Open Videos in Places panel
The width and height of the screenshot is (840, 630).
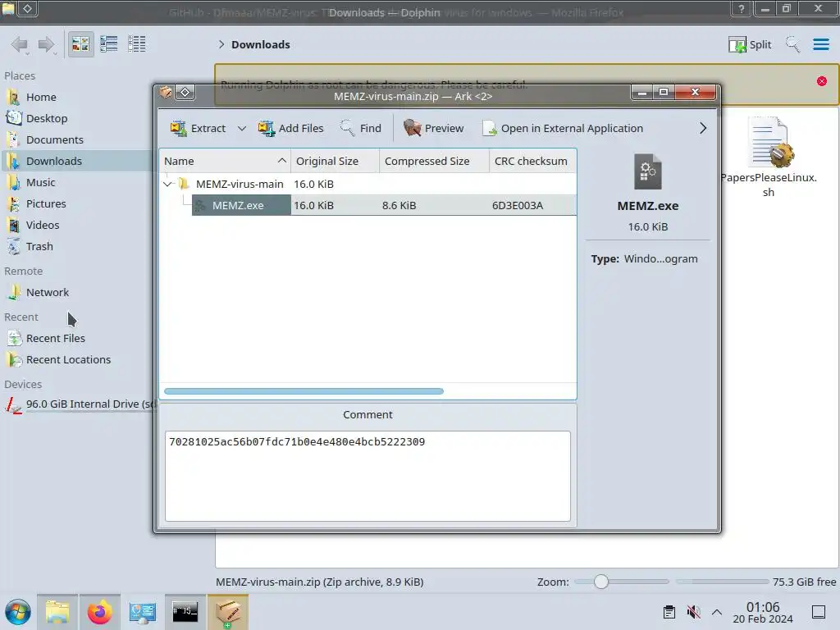click(x=75, y=226)
